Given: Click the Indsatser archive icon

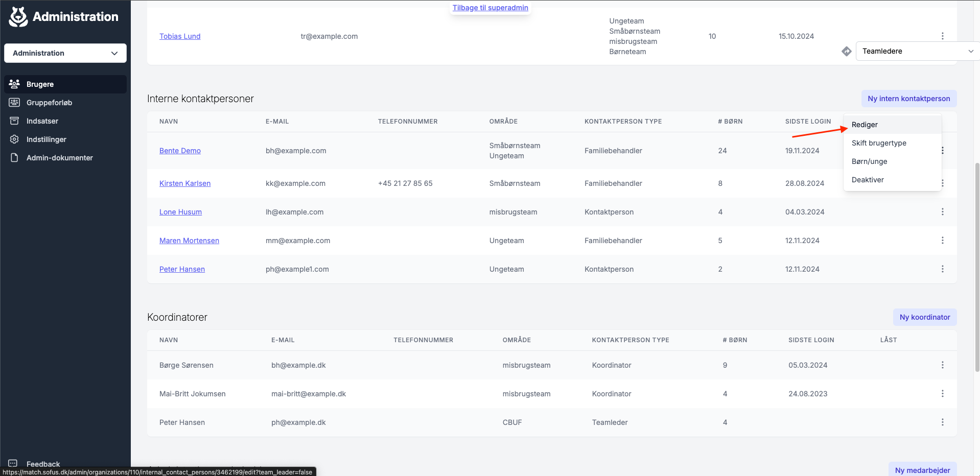Looking at the screenshot, I should 14,121.
